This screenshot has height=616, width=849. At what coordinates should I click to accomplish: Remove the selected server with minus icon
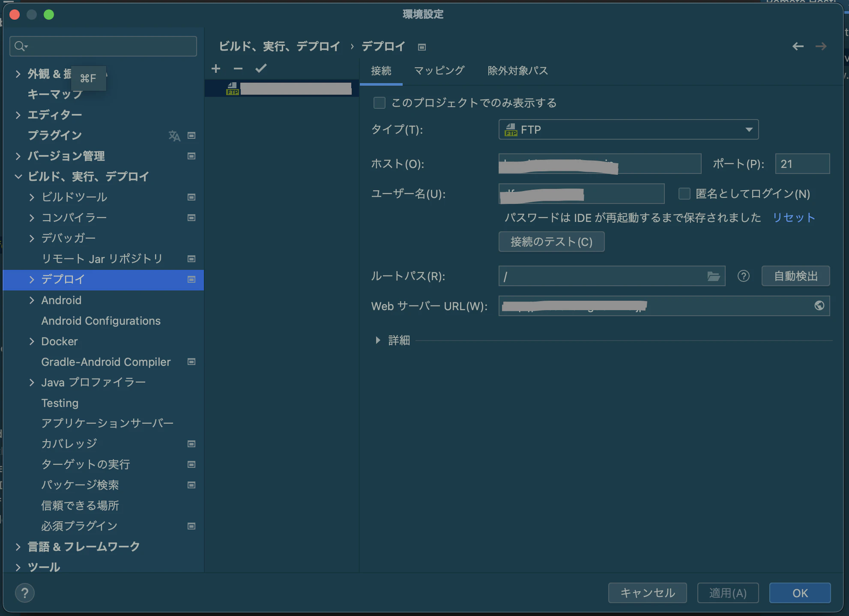pyautogui.click(x=238, y=69)
